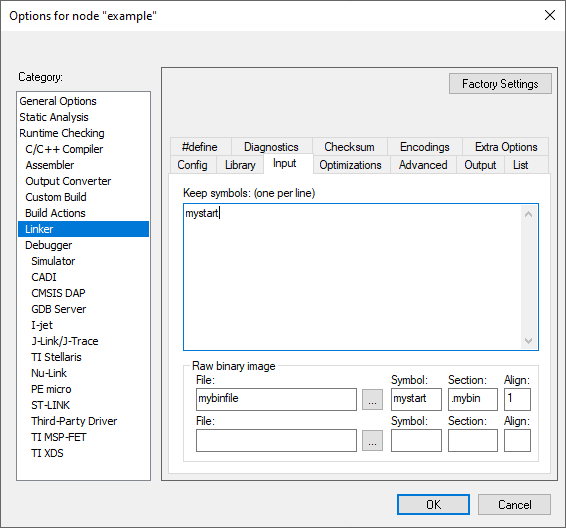Click the Align field showing 1

(x=517, y=399)
